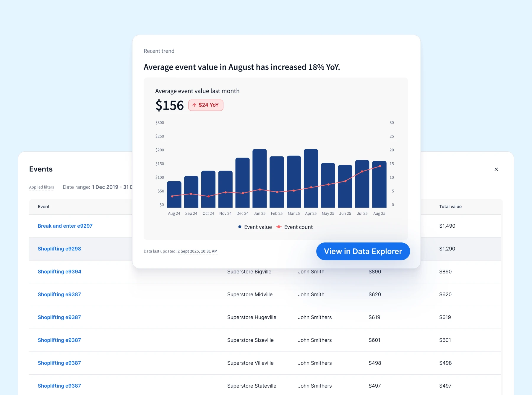
Task: Click the Aug 25 event count point
Action: [x=380, y=166]
